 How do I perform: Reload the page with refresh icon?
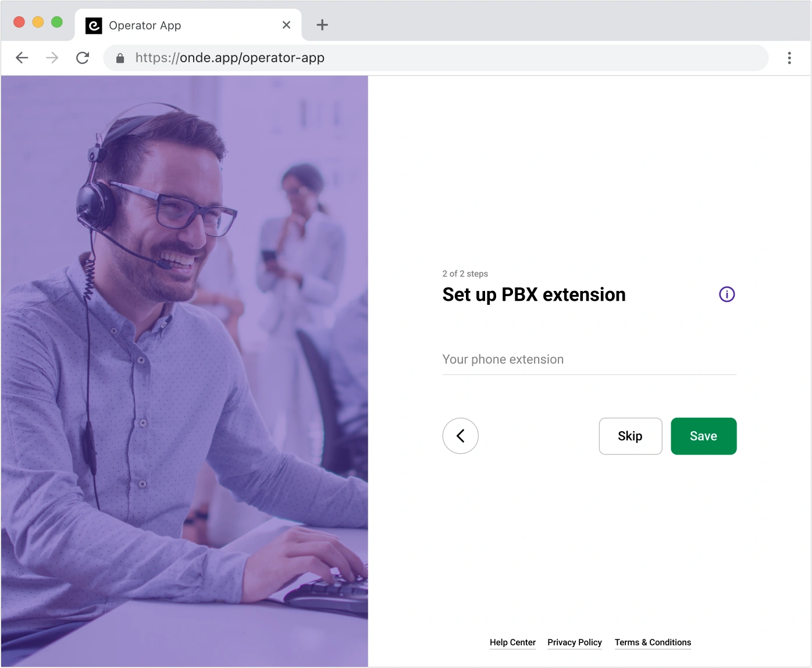pyautogui.click(x=83, y=58)
